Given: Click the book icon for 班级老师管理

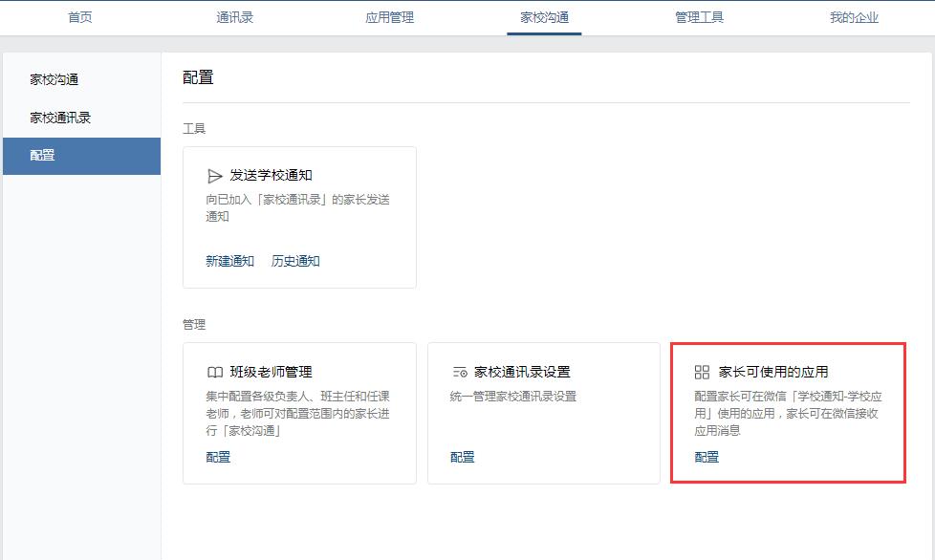Looking at the screenshot, I should (215, 372).
